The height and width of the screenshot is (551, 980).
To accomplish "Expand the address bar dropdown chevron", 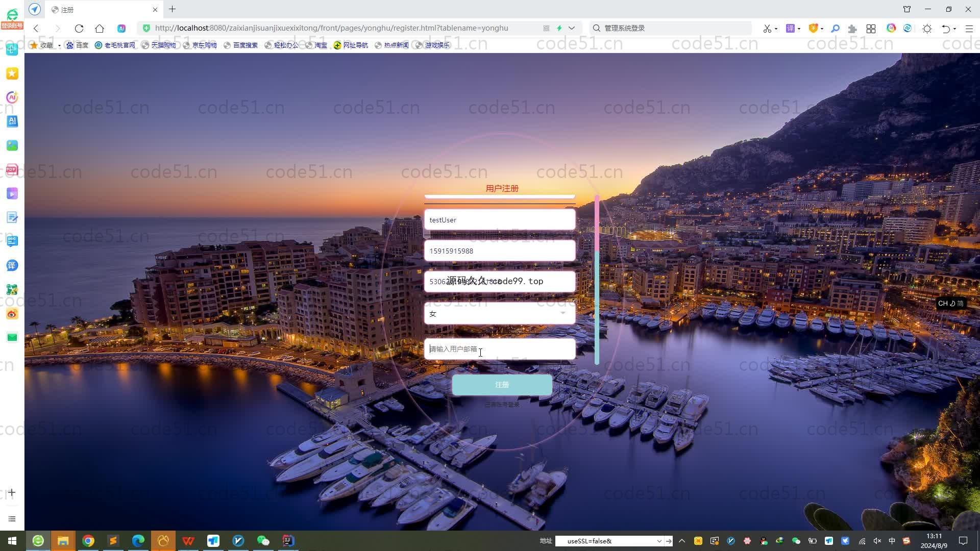I will (x=572, y=28).
